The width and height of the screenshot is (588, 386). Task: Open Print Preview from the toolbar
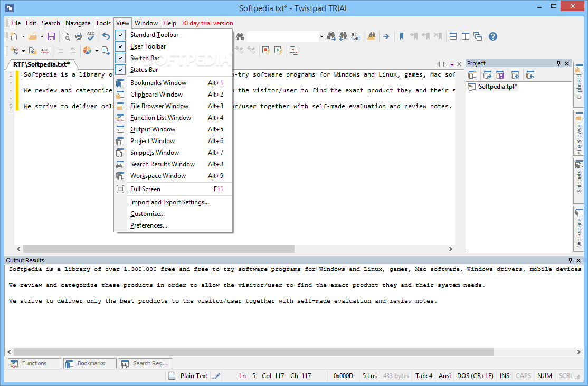[x=67, y=36]
